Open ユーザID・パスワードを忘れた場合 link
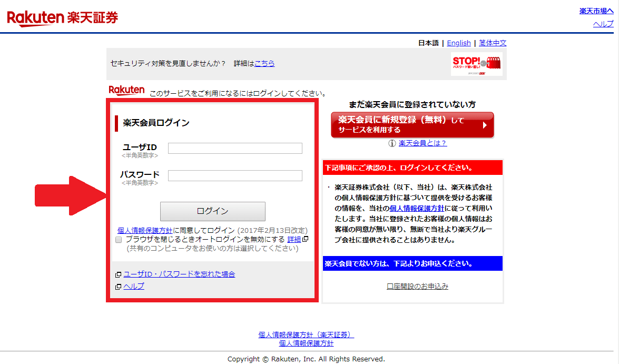Screen dimensions: 619x364 tap(179, 274)
